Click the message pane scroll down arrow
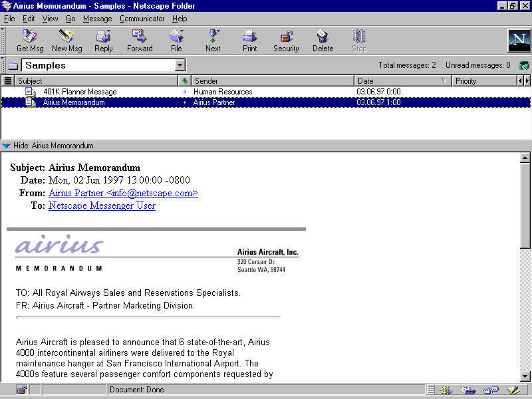Screen dimensions: 532x399 click(x=525, y=376)
